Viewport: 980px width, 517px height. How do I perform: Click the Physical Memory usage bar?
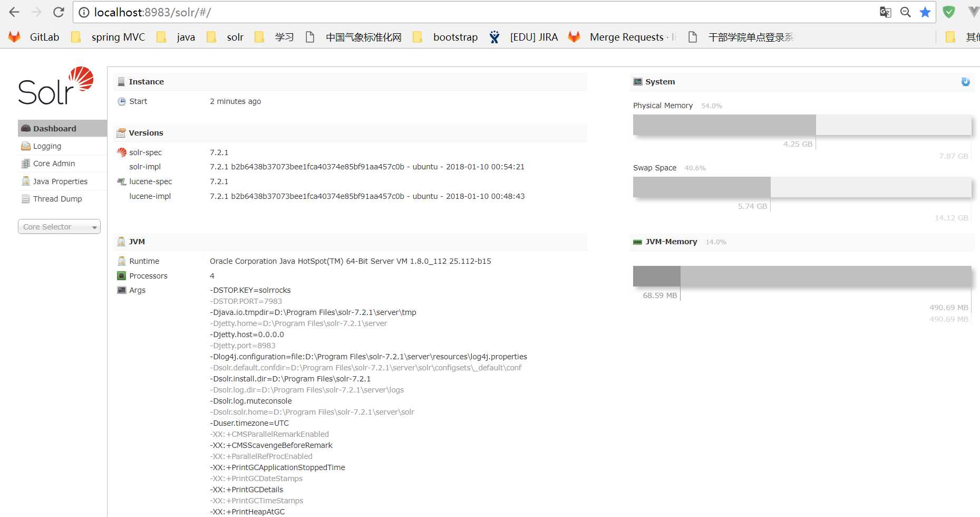[x=802, y=125]
